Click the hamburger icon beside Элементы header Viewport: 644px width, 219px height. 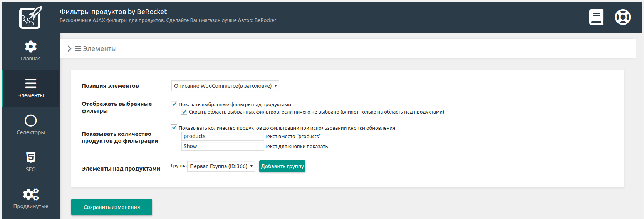[78, 49]
